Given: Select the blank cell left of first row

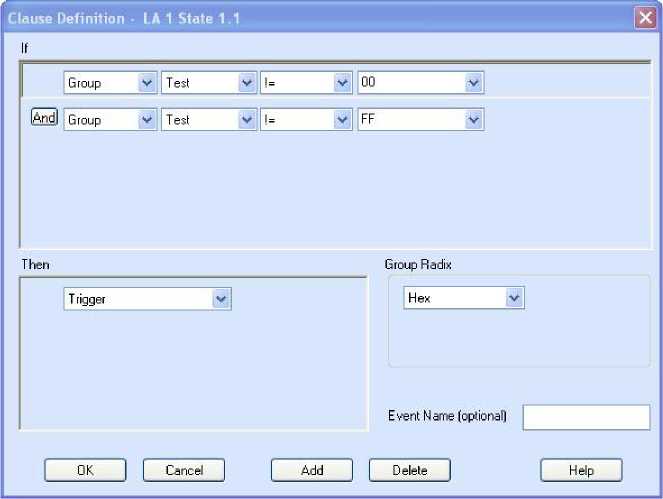Looking at the screenshot, I should pos(41,82).
